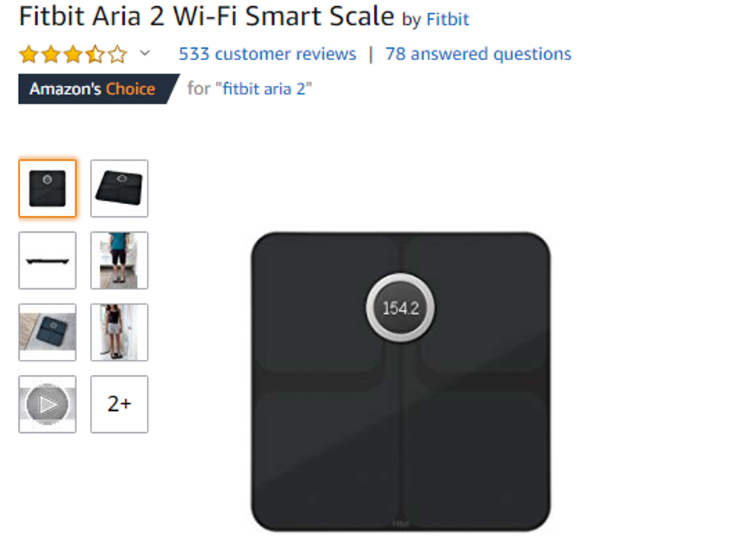The height and width of the screenshot is (560, 746).
Task: View thumbnail of woman on scale
Action: tap(120, 332)
